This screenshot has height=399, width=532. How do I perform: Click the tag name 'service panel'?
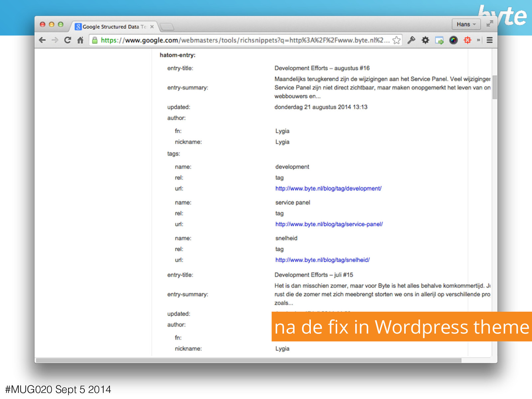click(x=293, y=202)
